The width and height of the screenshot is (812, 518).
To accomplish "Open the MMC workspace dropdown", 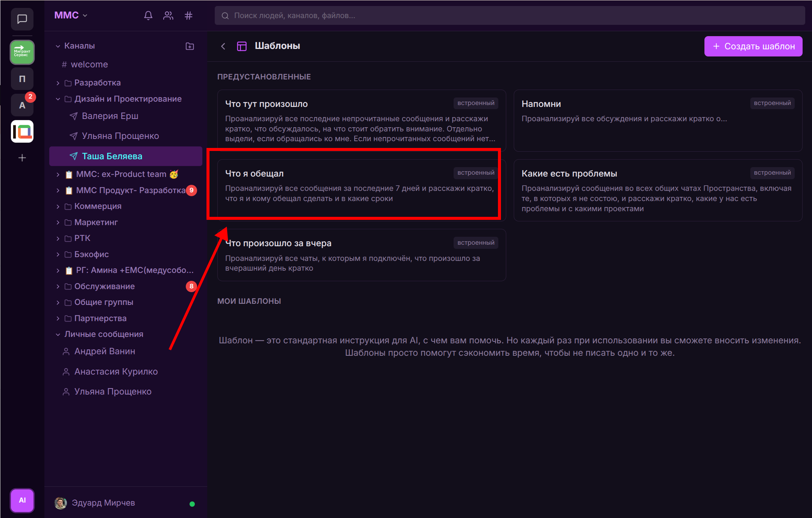I will 71,15.
